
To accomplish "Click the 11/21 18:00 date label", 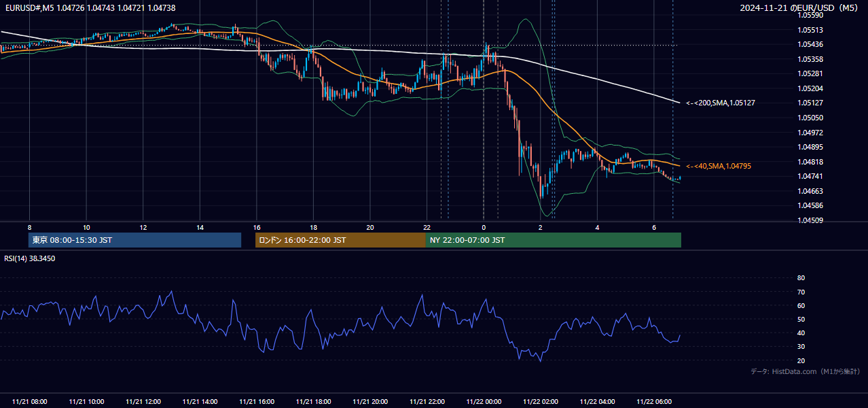I will [x=313, y=402].
